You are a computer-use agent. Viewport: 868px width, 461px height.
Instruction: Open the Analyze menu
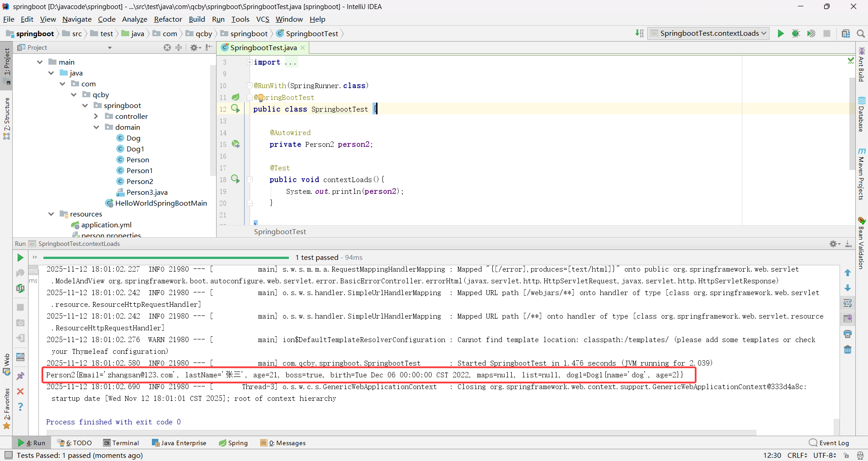click(135, 19)
